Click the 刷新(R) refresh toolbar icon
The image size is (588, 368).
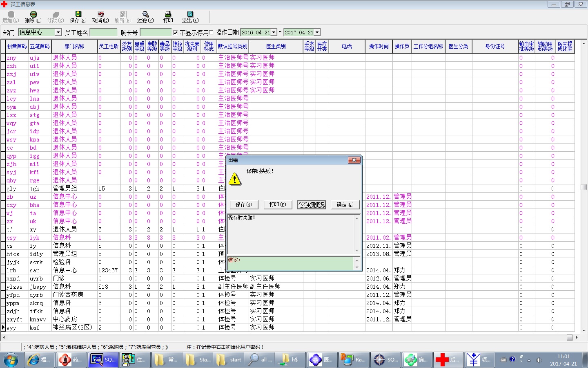click(123, 17)
